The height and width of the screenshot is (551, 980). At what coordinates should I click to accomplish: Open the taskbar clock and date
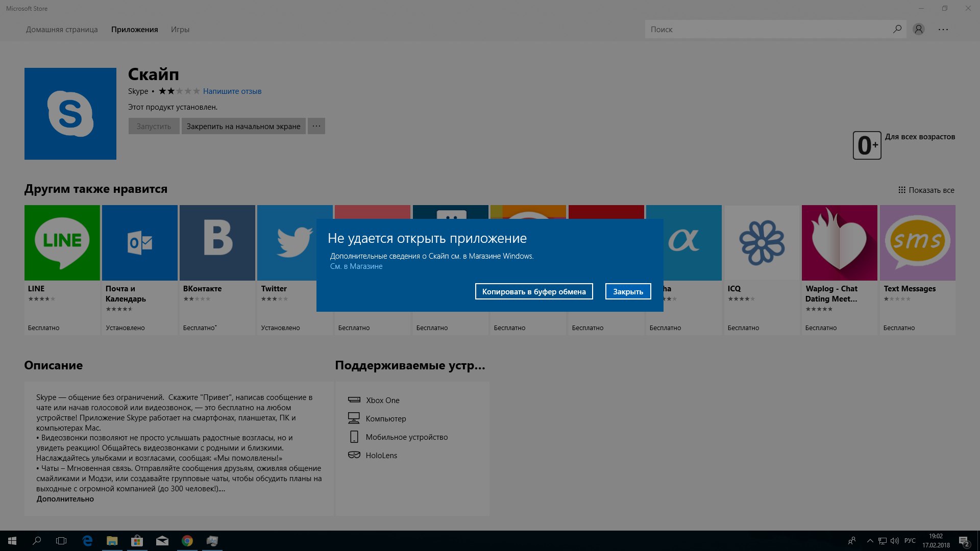click(x=936, y=541)
